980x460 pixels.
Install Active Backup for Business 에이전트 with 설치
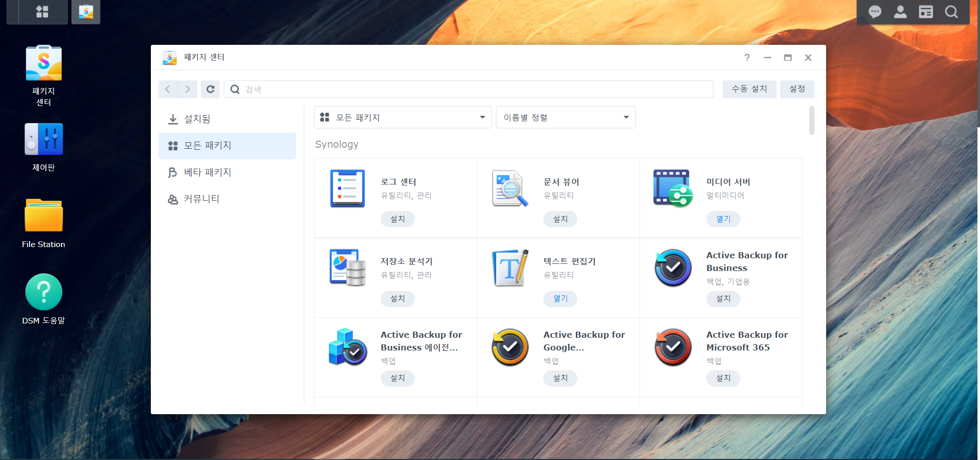[x=398, y=378]
